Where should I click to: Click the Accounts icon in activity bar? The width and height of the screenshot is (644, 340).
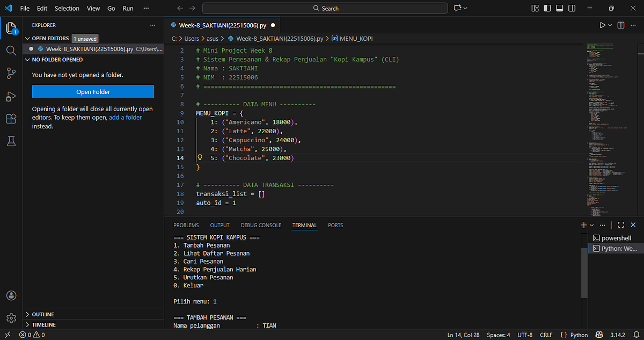(11, 295)
